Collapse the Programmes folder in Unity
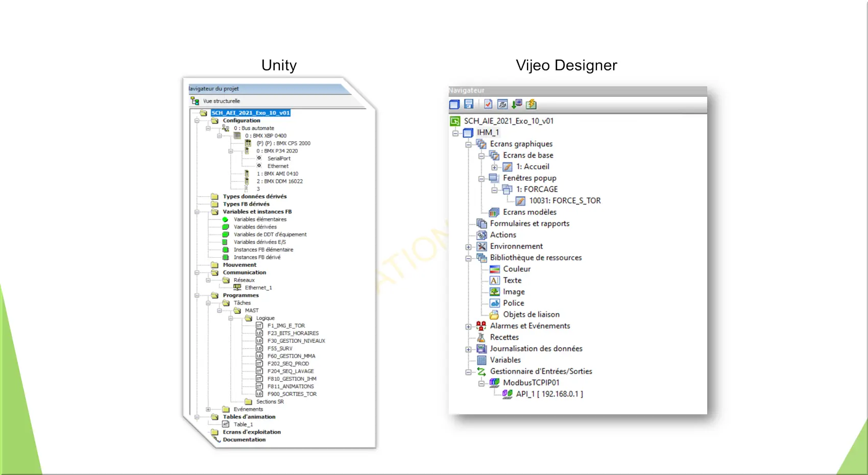 (x=197, y=295)
